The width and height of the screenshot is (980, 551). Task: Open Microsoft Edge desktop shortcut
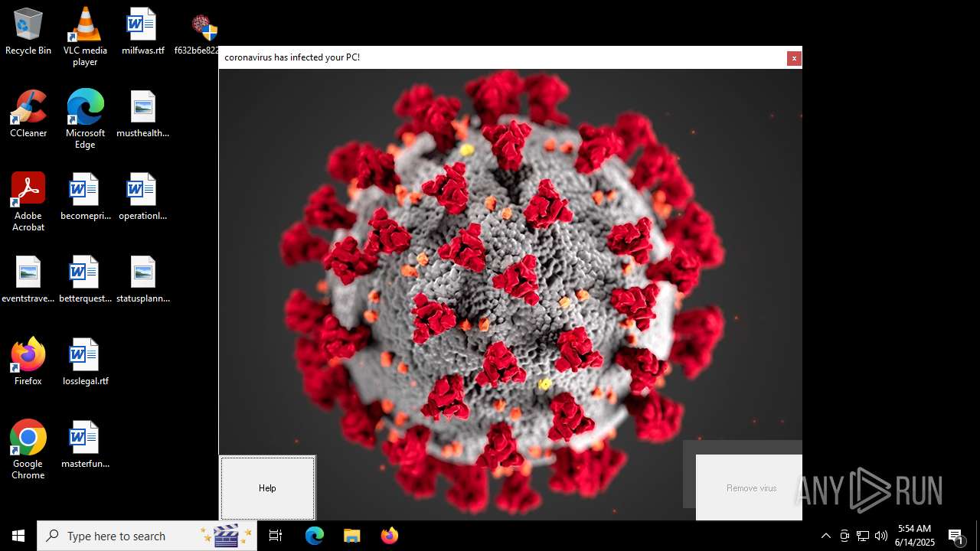(85, 119)
